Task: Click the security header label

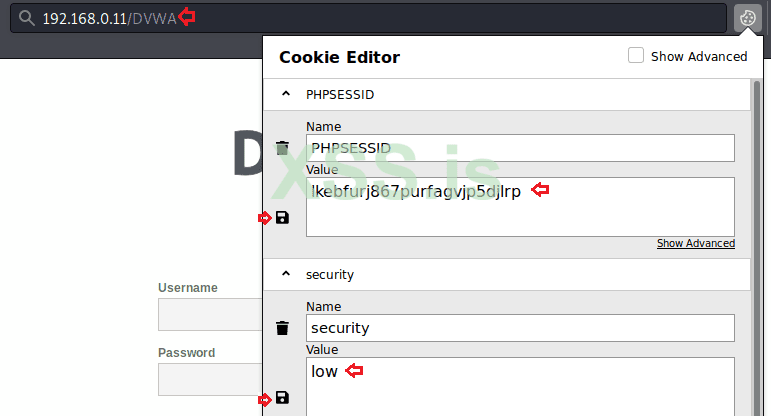Action: tap(330, 273)
